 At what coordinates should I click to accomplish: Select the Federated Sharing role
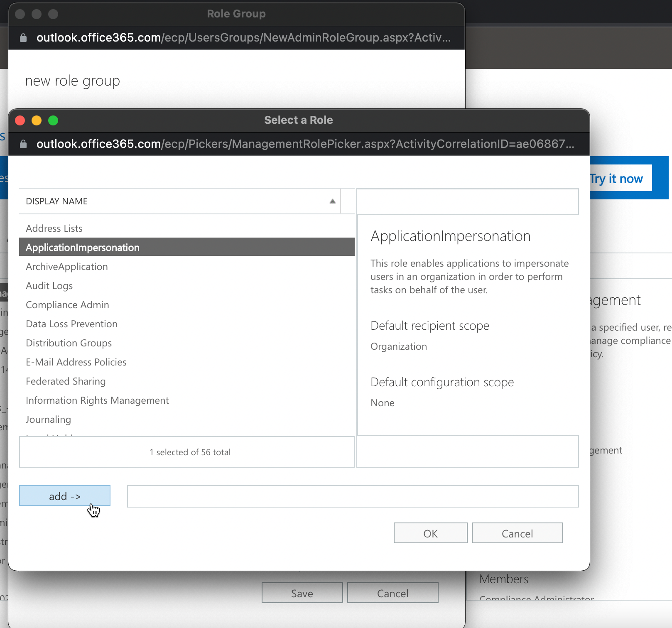pos(66,381)
